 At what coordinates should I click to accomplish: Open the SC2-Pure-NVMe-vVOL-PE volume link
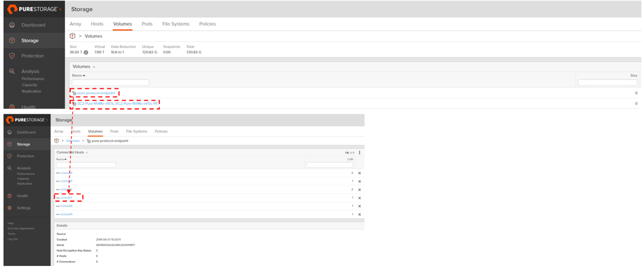click(x=117, y=104)
